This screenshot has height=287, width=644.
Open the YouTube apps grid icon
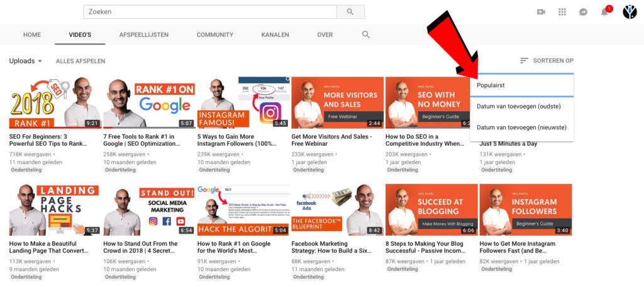click(x=562, y=12)
